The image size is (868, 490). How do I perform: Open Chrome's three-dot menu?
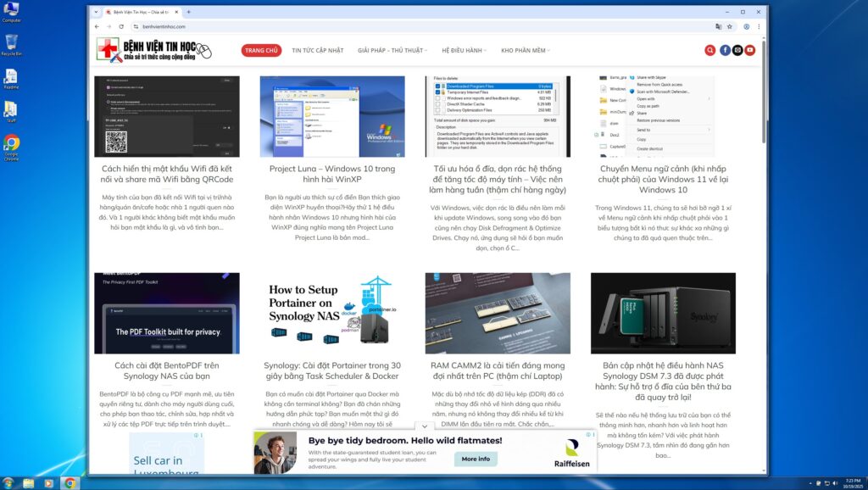(x=758, y=26)
